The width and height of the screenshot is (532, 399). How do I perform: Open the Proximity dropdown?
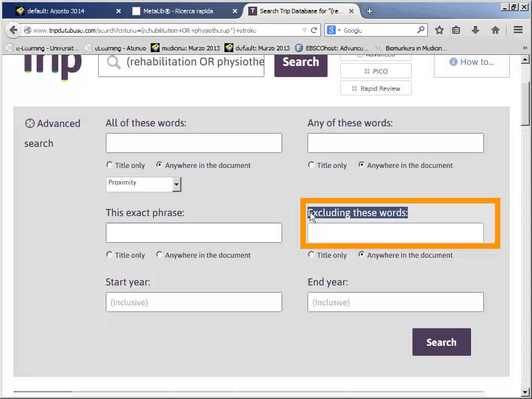[144, 184]
